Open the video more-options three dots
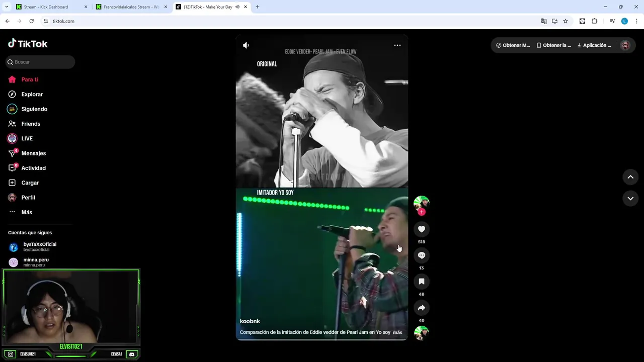Viewport: 644px width, 362px height. point(397,45)
